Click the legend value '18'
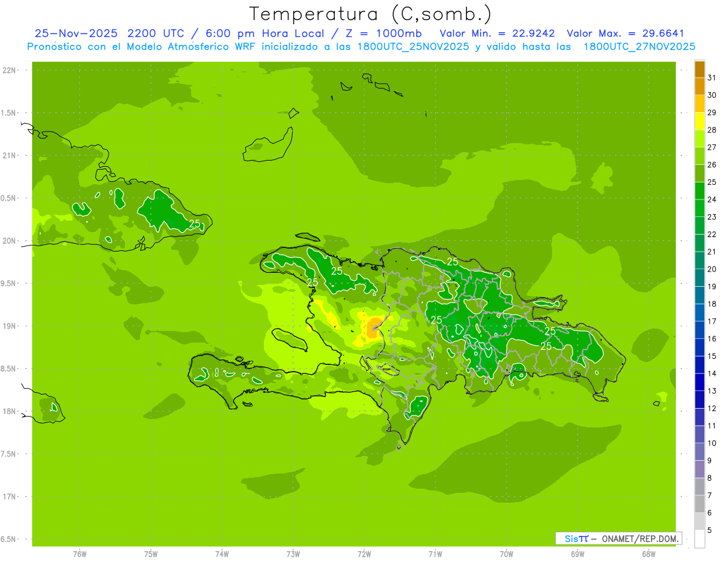This screenshot has height=562, width=728. point(712,304)
